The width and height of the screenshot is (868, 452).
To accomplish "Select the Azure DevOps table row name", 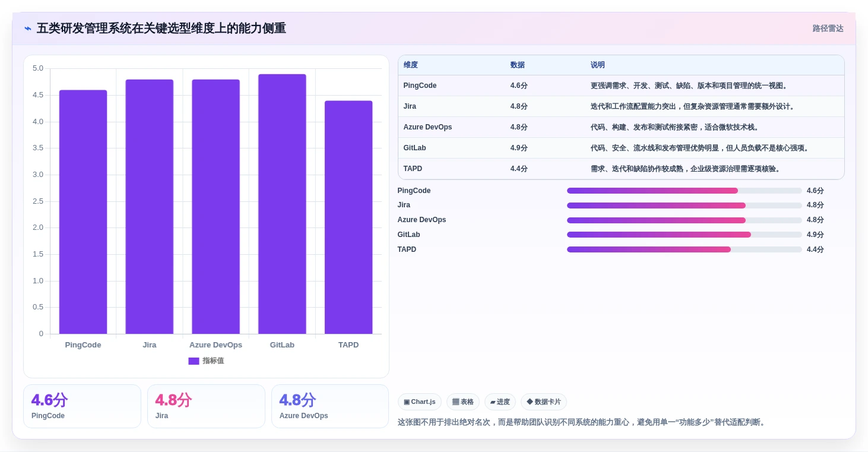I will click(427, 127).
